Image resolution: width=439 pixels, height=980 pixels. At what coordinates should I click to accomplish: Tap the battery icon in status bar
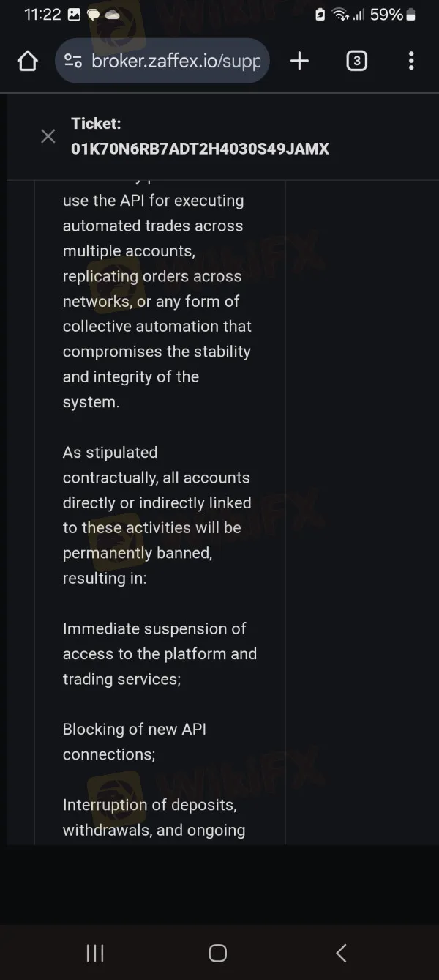(x=410, y=15)
